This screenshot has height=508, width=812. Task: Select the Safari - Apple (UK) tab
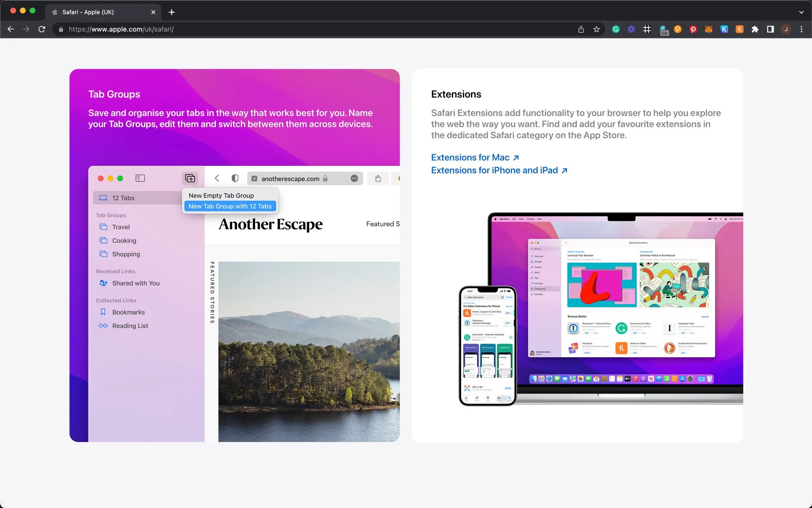(x=103, y=12)
